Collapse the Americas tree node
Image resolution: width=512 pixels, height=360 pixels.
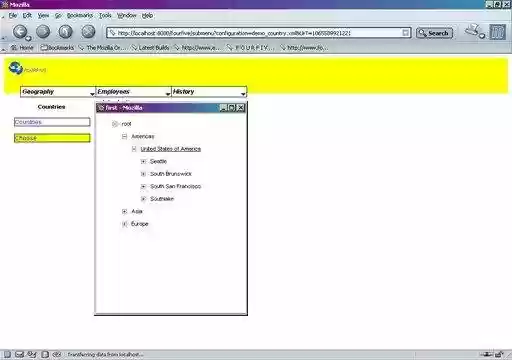click(x=124, y=136)
